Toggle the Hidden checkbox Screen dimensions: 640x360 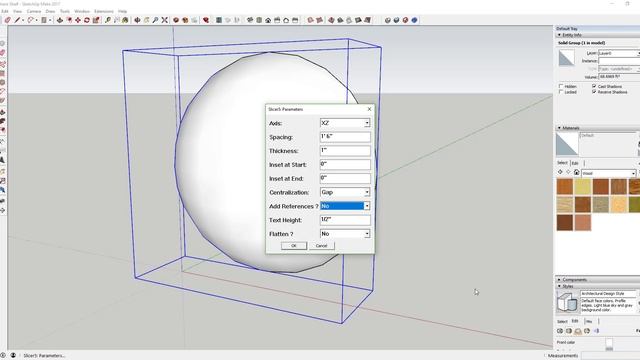point(561,87)
